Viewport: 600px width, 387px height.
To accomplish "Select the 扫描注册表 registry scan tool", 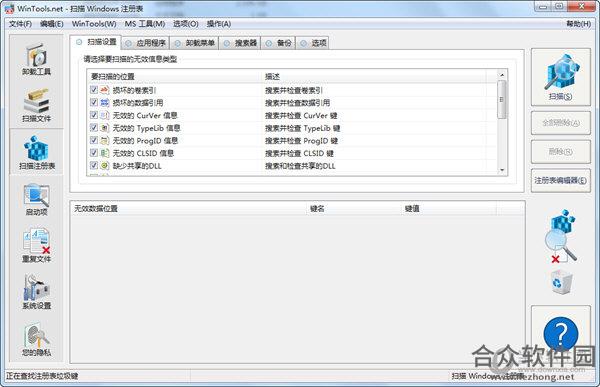I will [37, 152].
